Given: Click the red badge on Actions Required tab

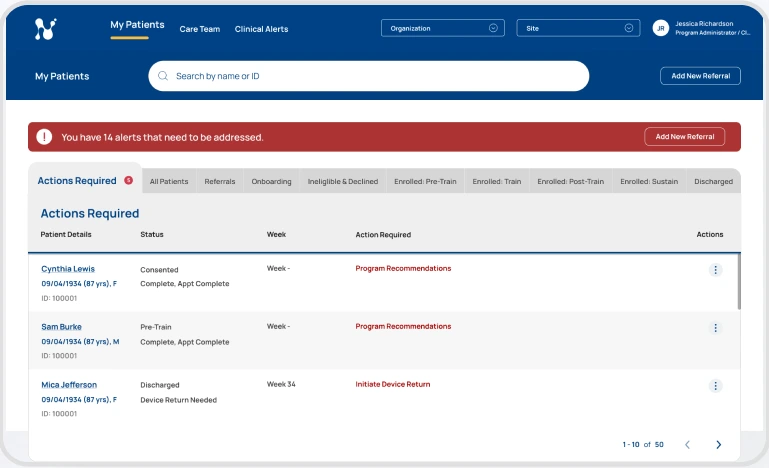Looking at the screenshot, I should tap(128, 180).
